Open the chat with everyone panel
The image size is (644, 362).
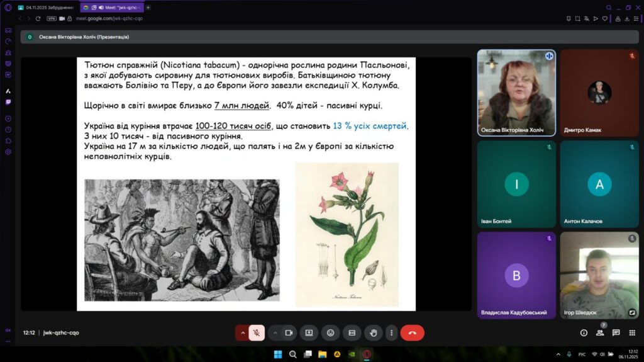616,332
